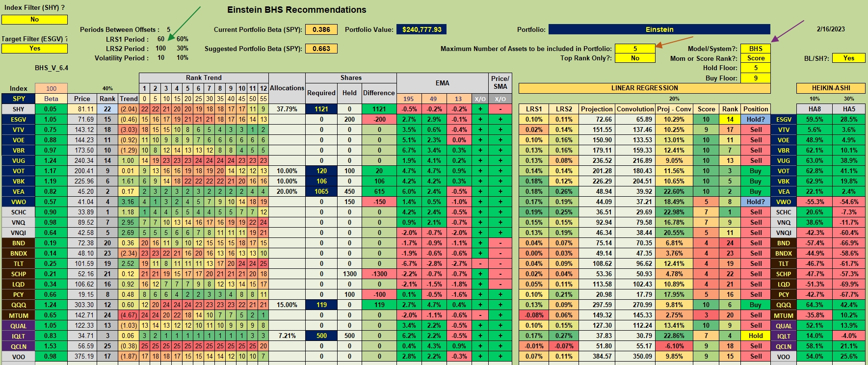Select the Mom or Score Rank 'Score' cell
Viewport: 868px width, 365px height.
(x=756, y=58)
